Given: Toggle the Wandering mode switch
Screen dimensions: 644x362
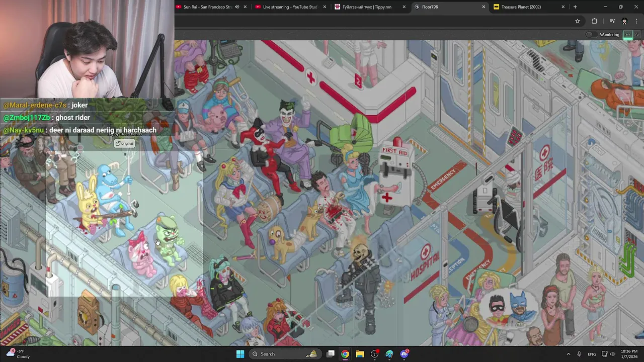Looking at the screenshot, I should point(591,35).
